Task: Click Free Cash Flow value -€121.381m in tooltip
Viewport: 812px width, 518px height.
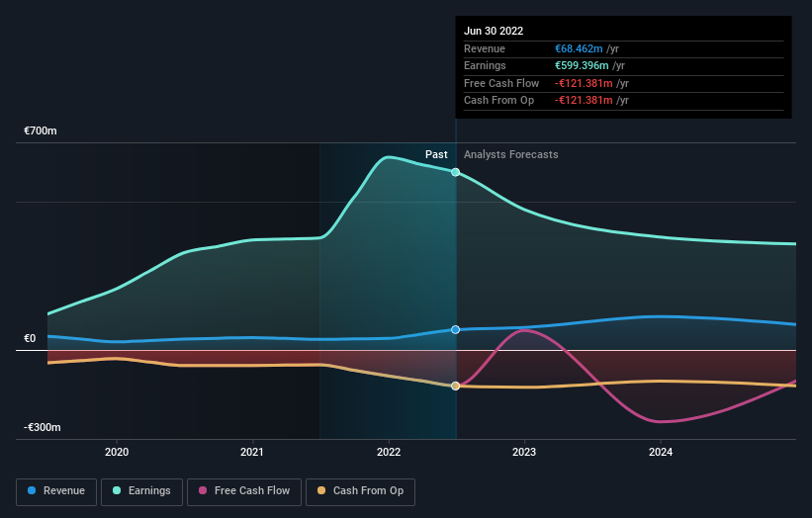Action: tap(584, 83)
